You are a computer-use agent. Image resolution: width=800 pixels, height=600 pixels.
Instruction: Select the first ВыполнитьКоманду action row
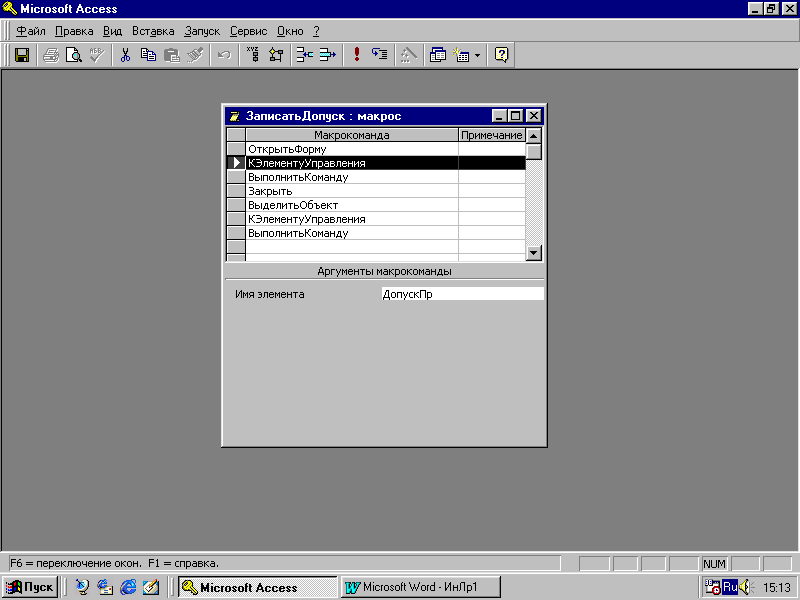352,177
